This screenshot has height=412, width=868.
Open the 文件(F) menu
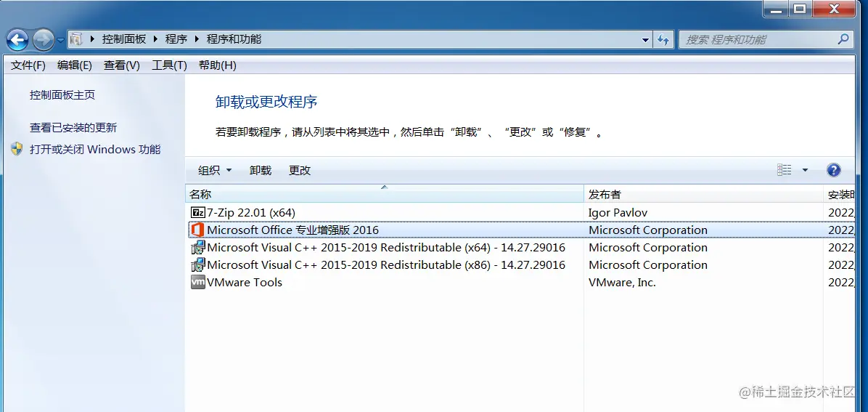pyautogui.click(x=28, y=65)
